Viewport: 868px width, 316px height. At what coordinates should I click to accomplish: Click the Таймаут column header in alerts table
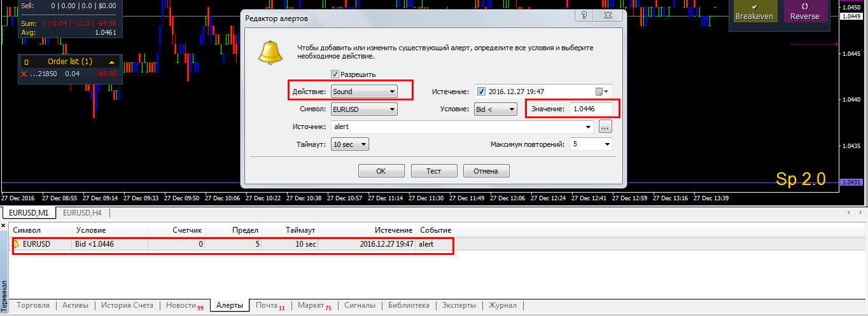pyautogui.click(x=290, y=230)
